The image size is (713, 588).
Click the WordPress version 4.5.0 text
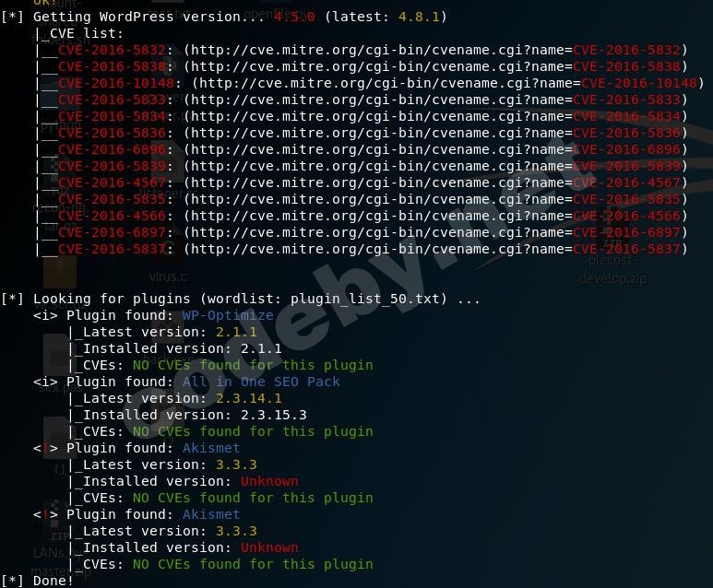[294, 17]
